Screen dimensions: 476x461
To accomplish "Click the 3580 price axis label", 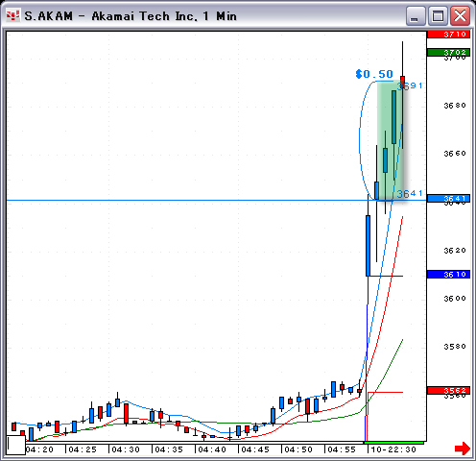I will [455, 347].
